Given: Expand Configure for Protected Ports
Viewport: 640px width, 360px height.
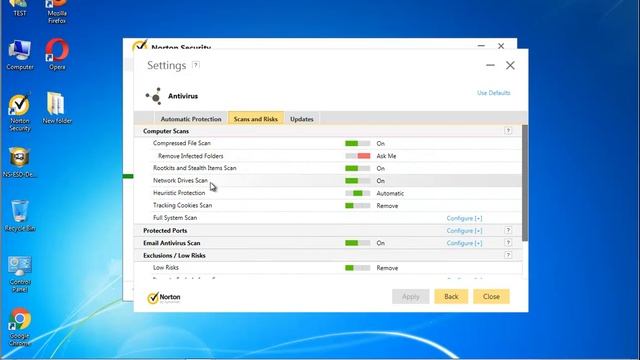Looking at the screenshot, I should (x=464, y=231).
